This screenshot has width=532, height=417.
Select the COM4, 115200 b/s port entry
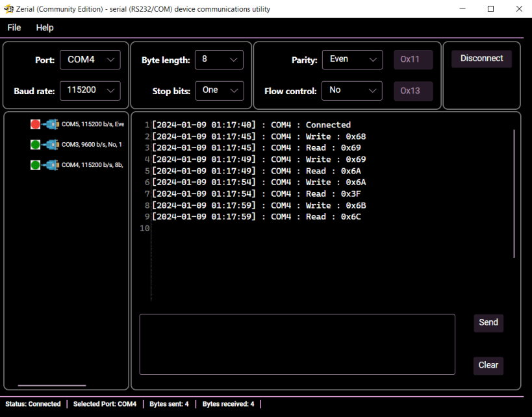pyautogui.click(x=77, y=165)
